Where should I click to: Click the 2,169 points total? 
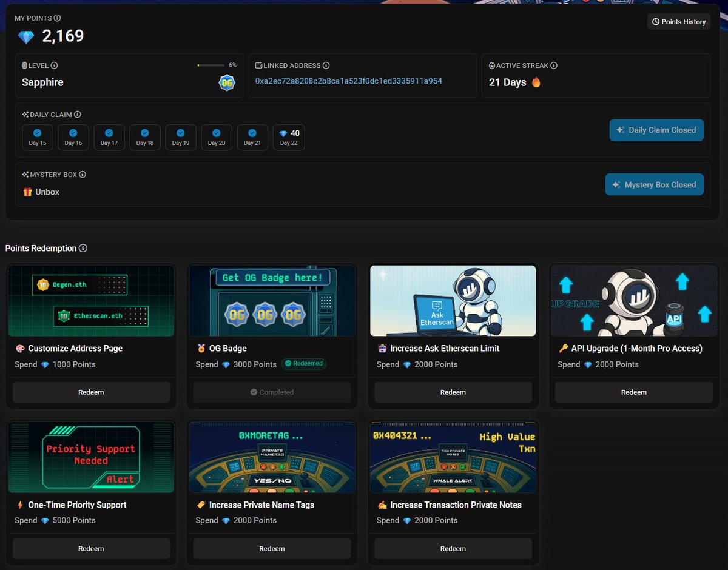point(63,36)
